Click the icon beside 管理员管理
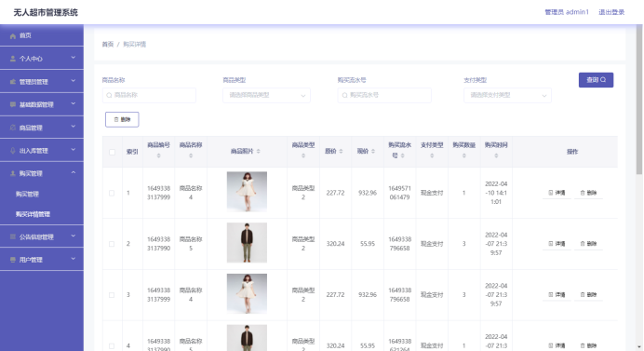This screenshot has height=351, width=644. point(13,82)
